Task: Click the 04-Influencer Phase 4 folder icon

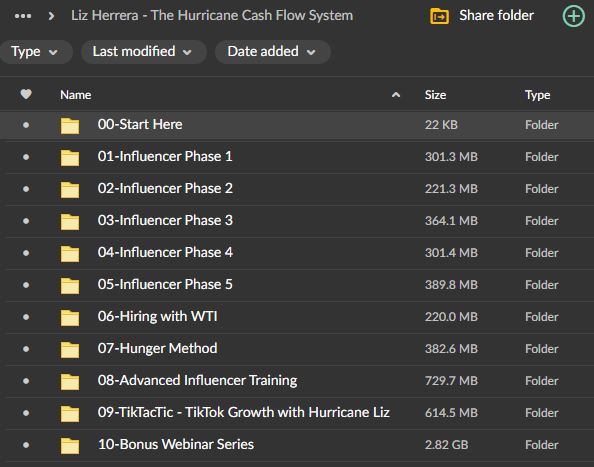Action: click(x=70, y=253)
